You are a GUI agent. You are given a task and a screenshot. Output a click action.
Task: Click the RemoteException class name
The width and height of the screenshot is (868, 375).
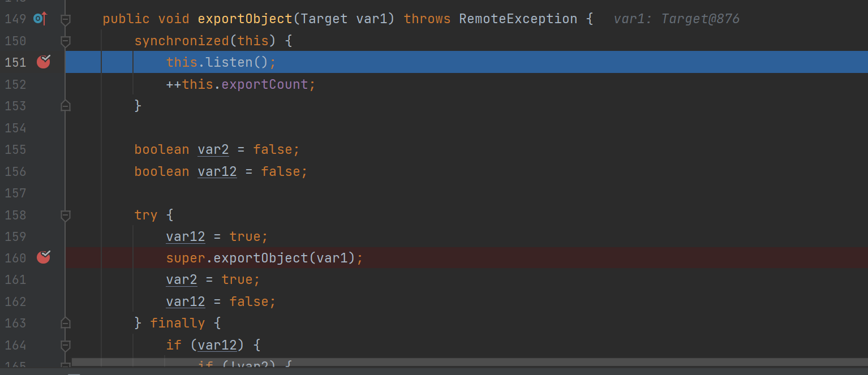(x=518, y=19)
